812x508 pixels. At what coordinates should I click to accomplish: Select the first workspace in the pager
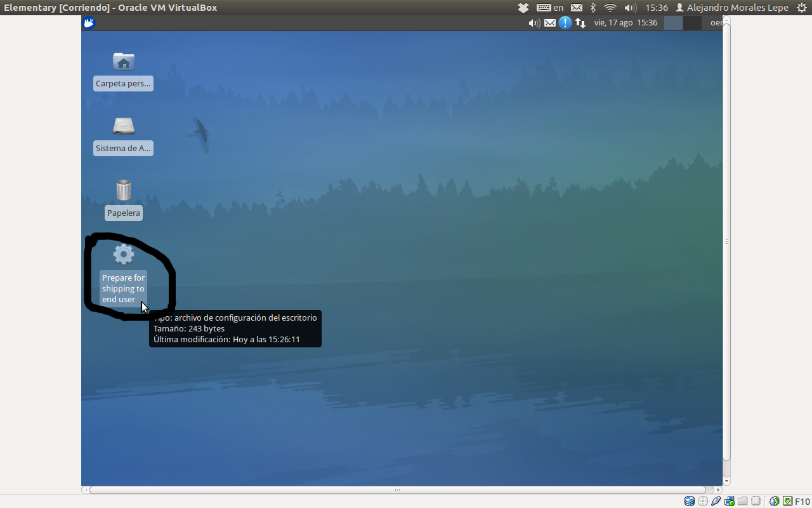coord(673,23)
